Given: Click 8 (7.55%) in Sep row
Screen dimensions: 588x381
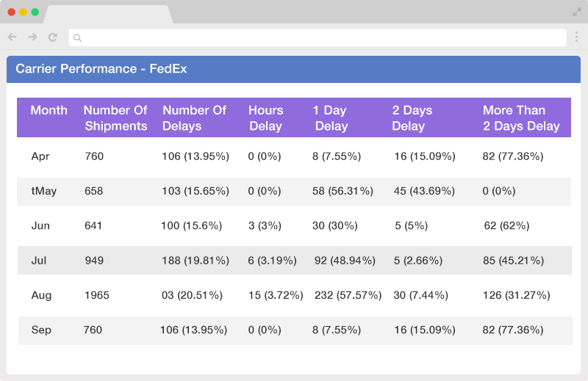Looking at the screenshot, I should 337,330.
